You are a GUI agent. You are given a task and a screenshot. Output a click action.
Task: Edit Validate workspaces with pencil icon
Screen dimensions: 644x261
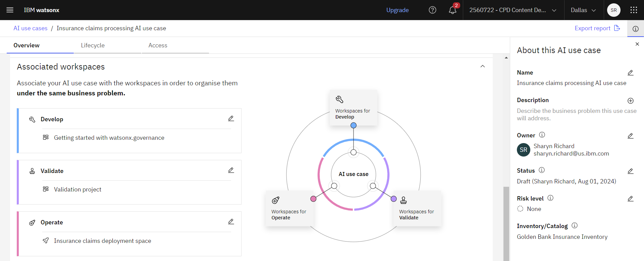pos(231,170)
